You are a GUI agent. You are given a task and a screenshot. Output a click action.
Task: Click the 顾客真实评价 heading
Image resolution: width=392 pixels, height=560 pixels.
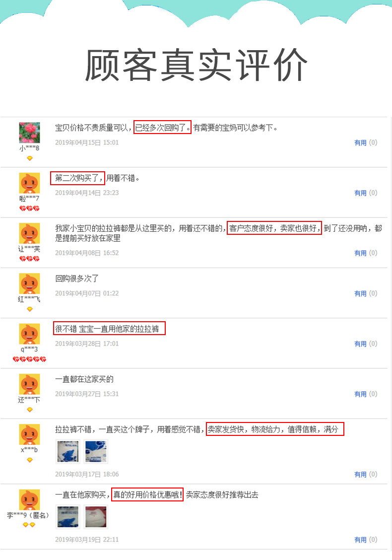(196, 66)
